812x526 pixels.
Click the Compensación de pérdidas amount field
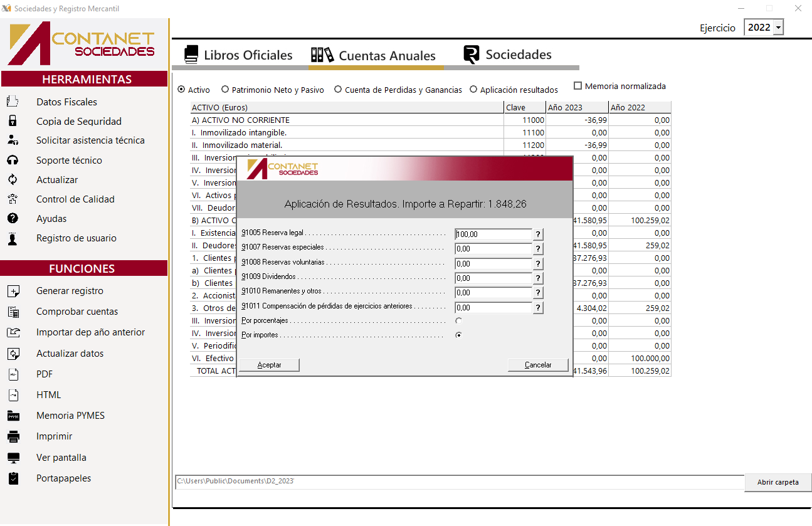tap(493, 307)
